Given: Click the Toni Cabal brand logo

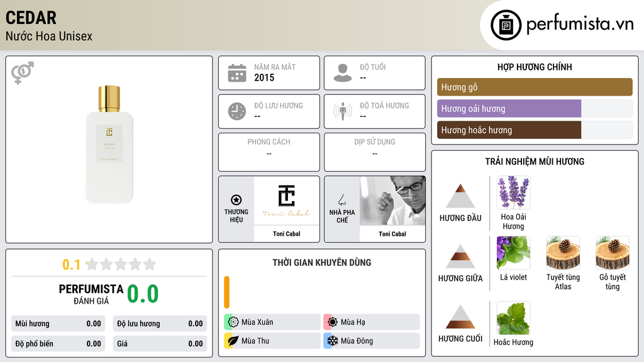Looking at the screenshot, I should coord(287,200).
